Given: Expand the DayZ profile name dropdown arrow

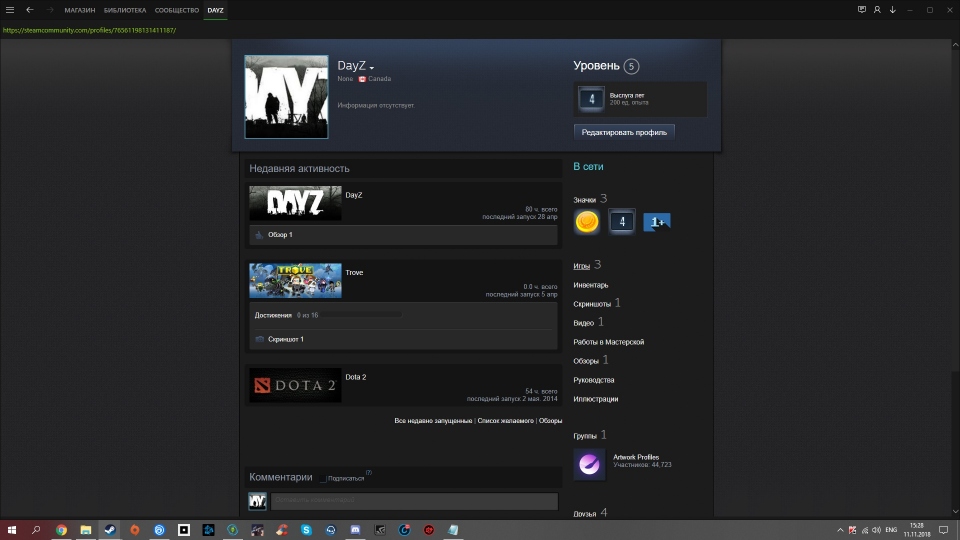Looking at the screenshot, I should [372, 67].
